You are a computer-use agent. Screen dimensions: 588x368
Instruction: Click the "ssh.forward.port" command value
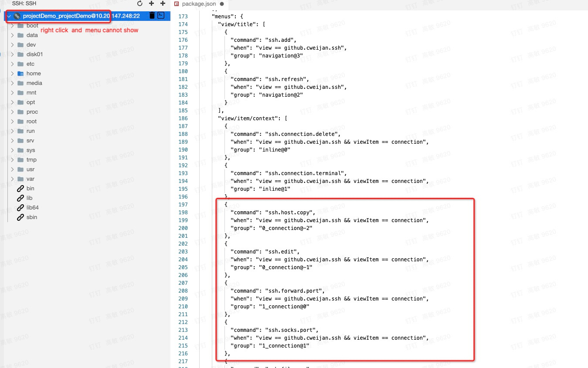click(294, 291)
